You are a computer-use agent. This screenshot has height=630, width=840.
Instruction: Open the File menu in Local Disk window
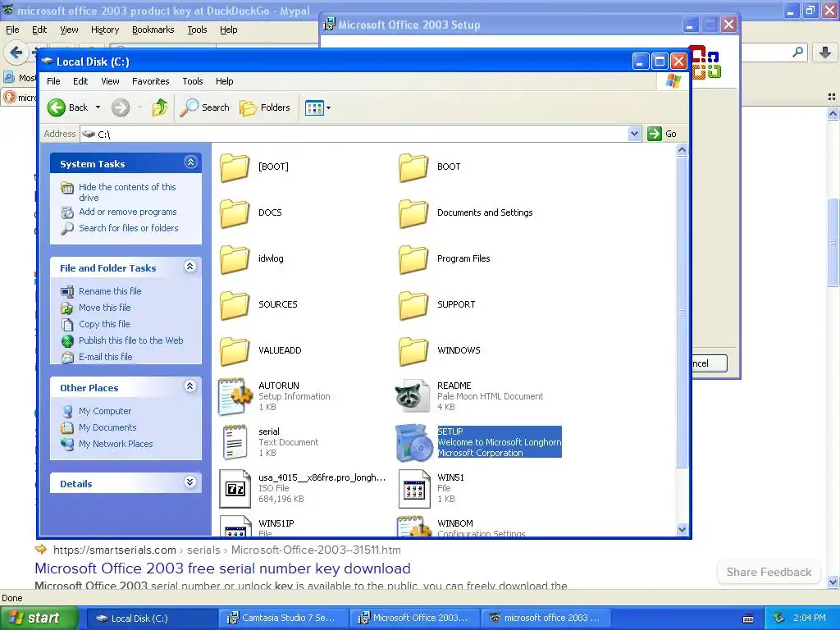(53, 81)
